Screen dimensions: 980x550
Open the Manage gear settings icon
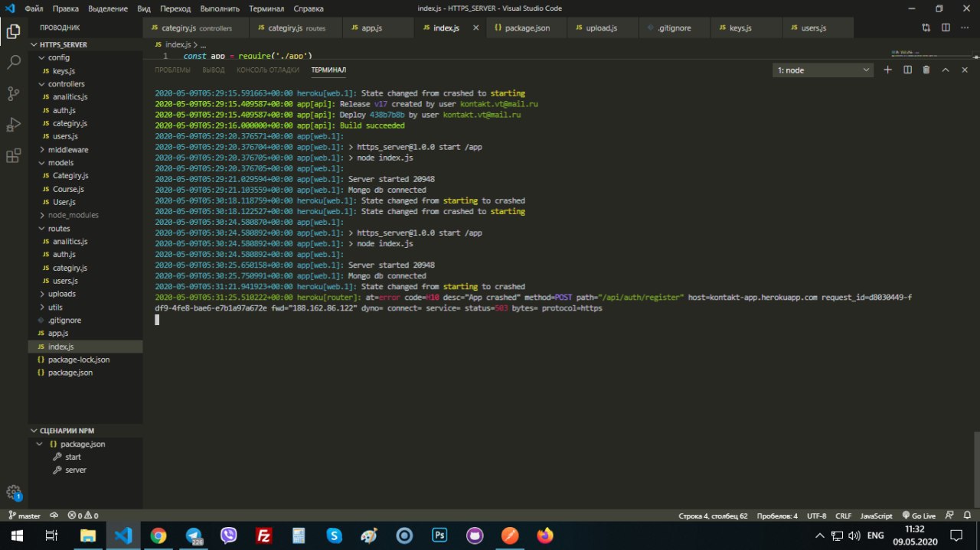13,492
